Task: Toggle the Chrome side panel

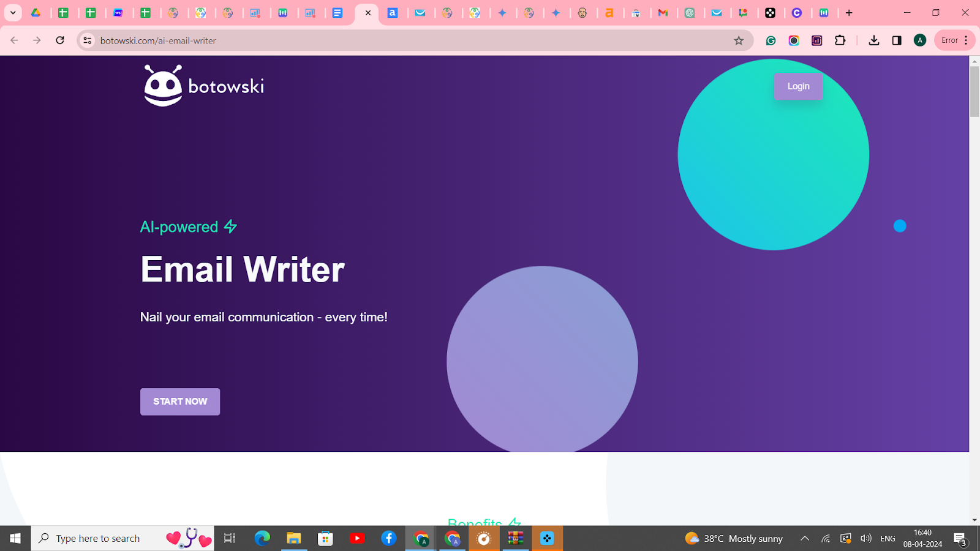Action: click(x=897, y=40)
